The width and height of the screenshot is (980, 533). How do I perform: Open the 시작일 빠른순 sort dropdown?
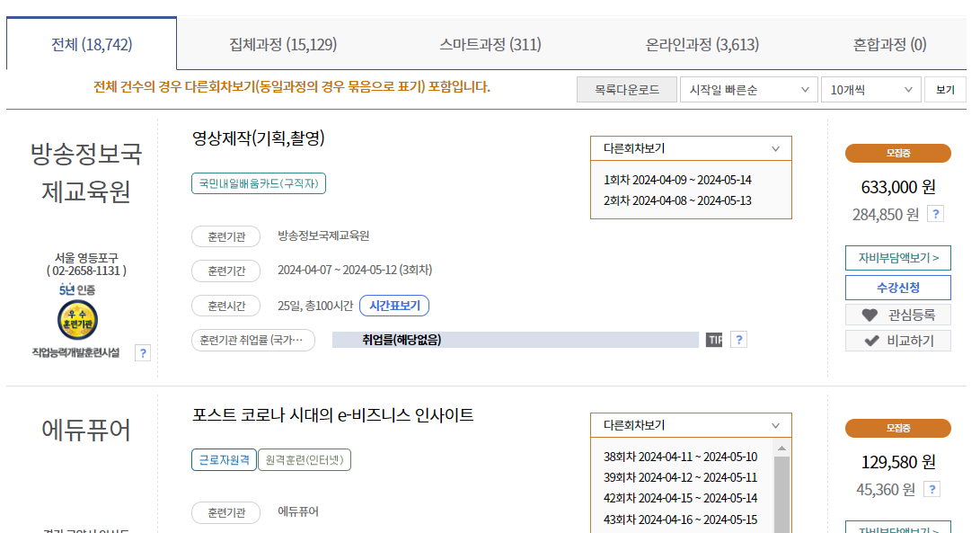pos(748,90)
